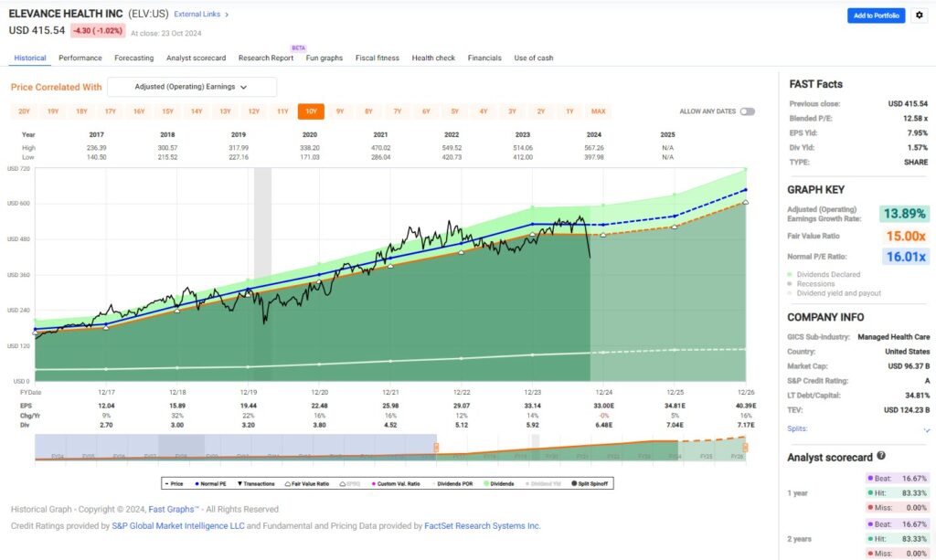Select the 20Y timeframe button
Image resolution: width=936 pixels, height=560 pixels.
[x=23, y=110]
